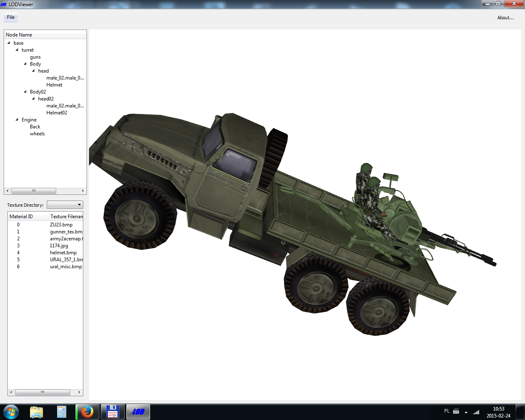Select the wheels node in tree

(x=37, y=134)
